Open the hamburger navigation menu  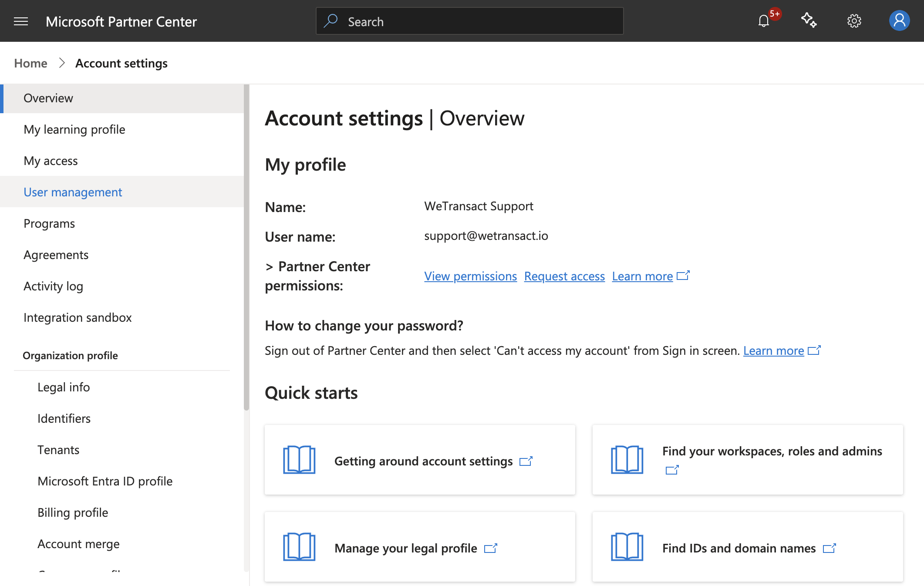pos(21,21)
